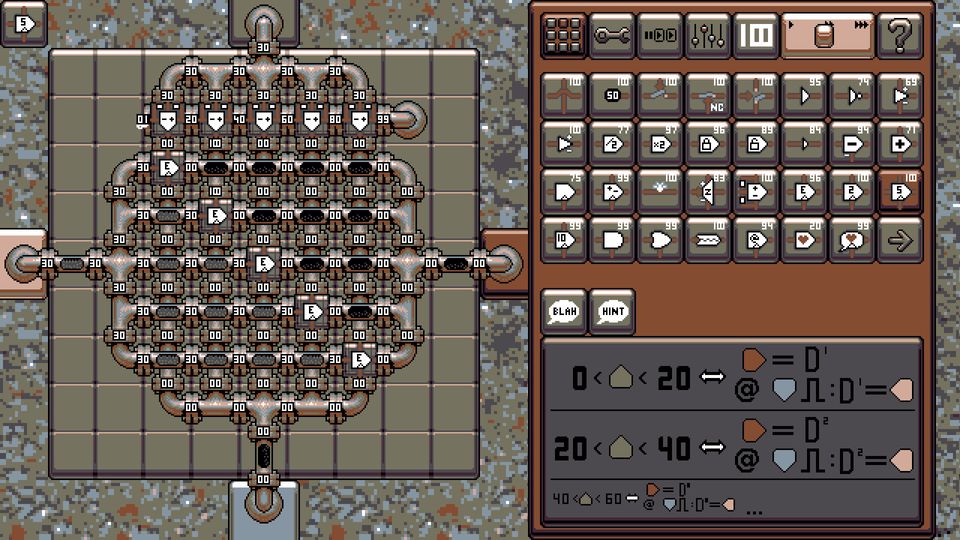Click the HINT speech bubble button
The width and height of the screenshot is (960, 540).
tap(613, 311)
